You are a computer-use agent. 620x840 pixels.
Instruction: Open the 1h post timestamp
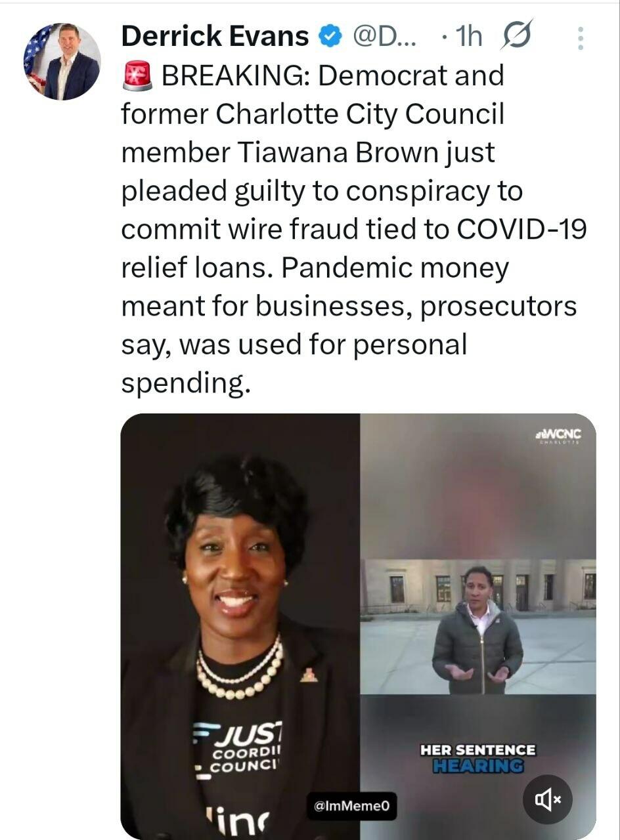click(x=468, y=37)
